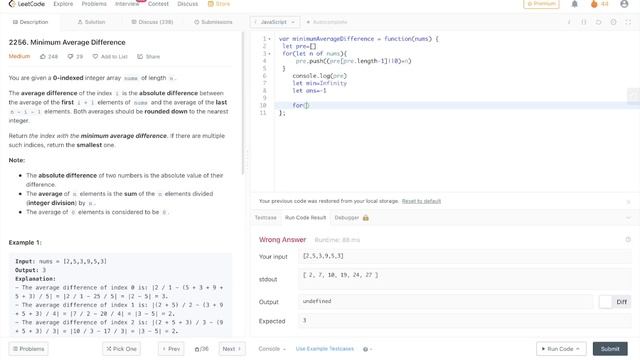Click the Premium button
640x360 pixels.
[x=541, y=4]
